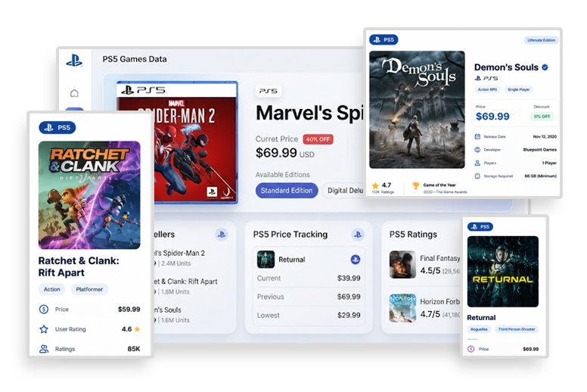587x392 pixels.
Task: Click the Third Person Shooter tag
Action: click(x=517, y=329)
